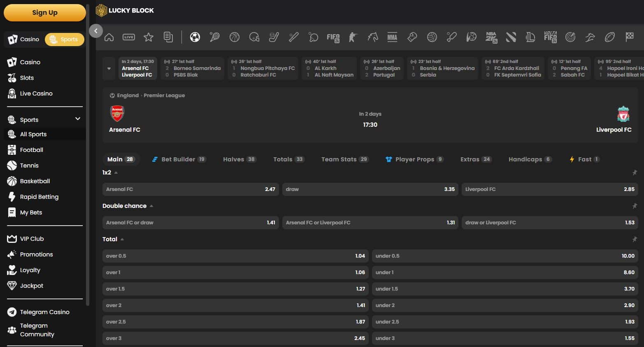Open the bet slip document icon
This screenshot has width=644, height=347.
coord(168,37)
